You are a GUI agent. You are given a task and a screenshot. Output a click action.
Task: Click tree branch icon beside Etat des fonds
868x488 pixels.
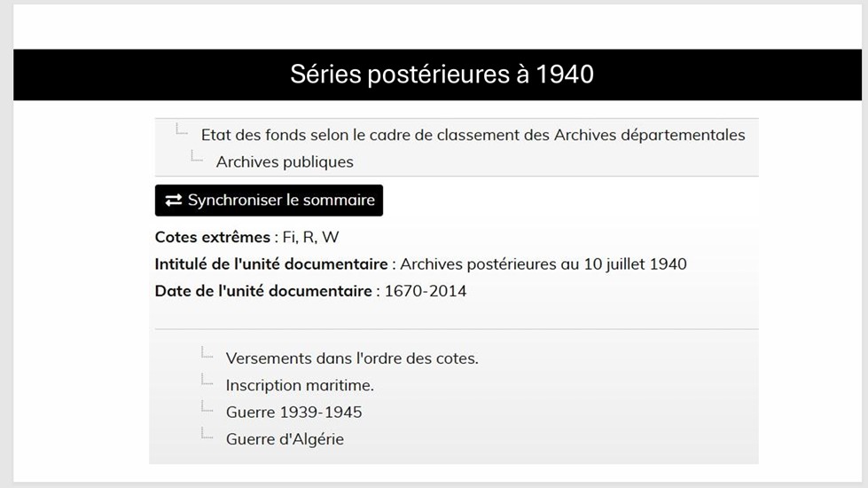[x=182, y=129]
